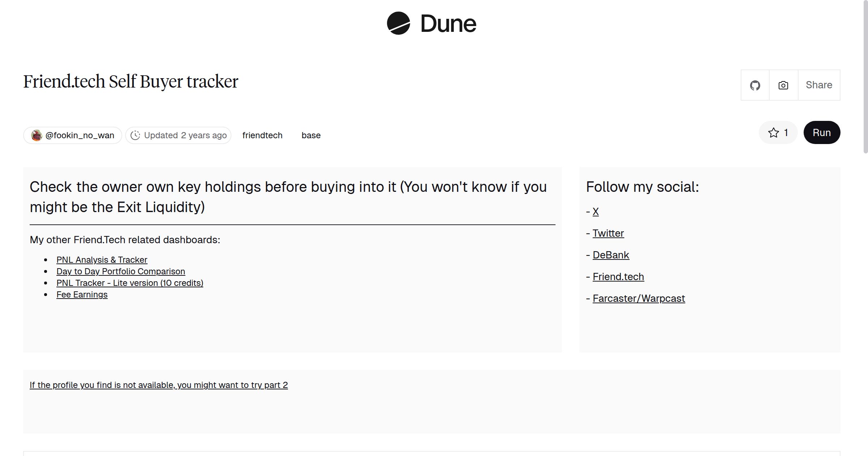Screen dimensions: 868x456
Task: Click the clock icon beside Updated
Action: [x=135, y=135]
